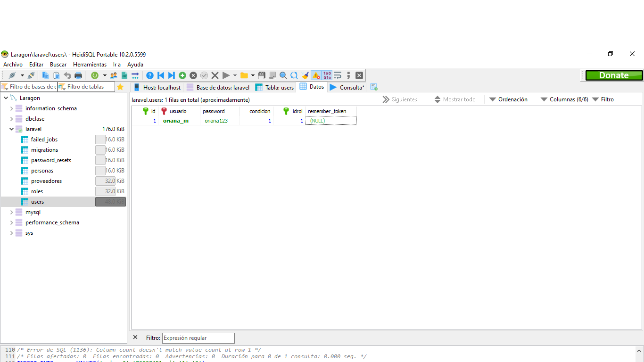Load SQL file with folder icon
The width and height of the screenshot is (644, 362).
click(x=244, y=75)
